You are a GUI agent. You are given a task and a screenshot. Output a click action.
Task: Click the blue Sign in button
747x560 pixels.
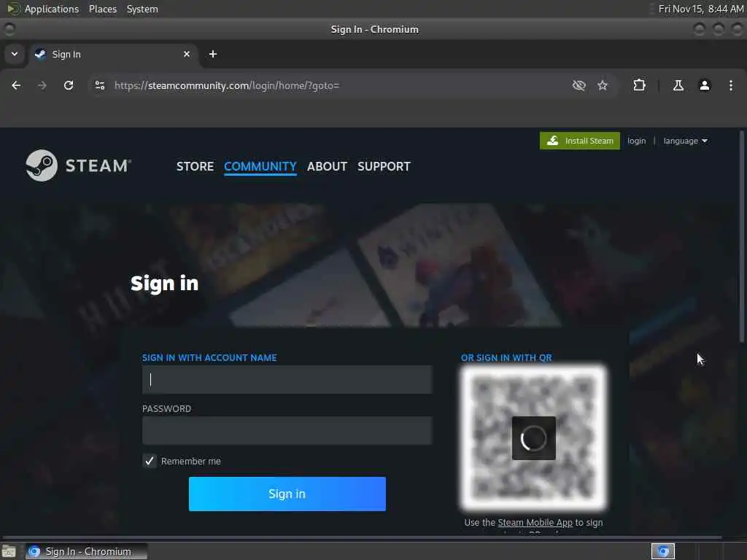(x=287, y=494)
